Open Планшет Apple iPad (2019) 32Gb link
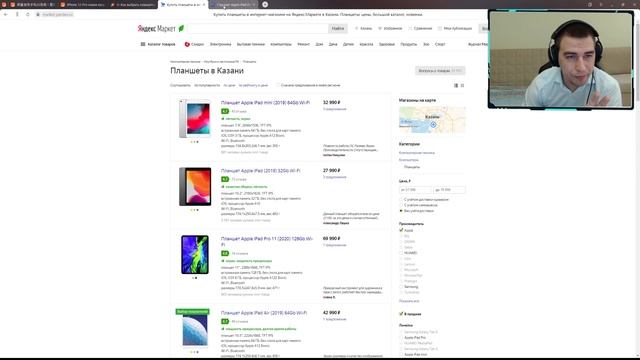The width and height of the screenshot is (640, 360). [x=260, y=171]
